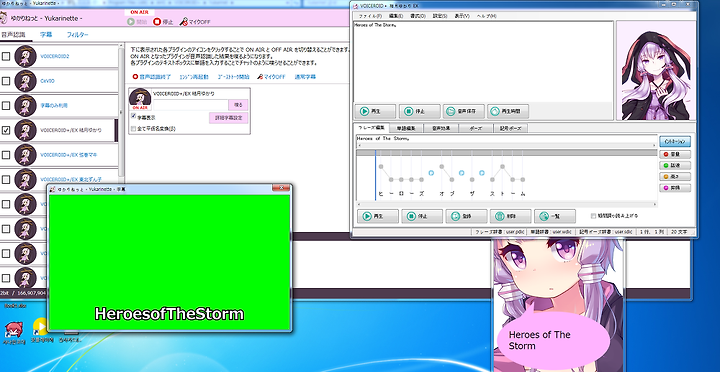Enable the VOICEROID+/EX 弦巻マキ checkbox
Image resolution: width=720 pixels, height=372 pixels.
(x=6, y=155)
